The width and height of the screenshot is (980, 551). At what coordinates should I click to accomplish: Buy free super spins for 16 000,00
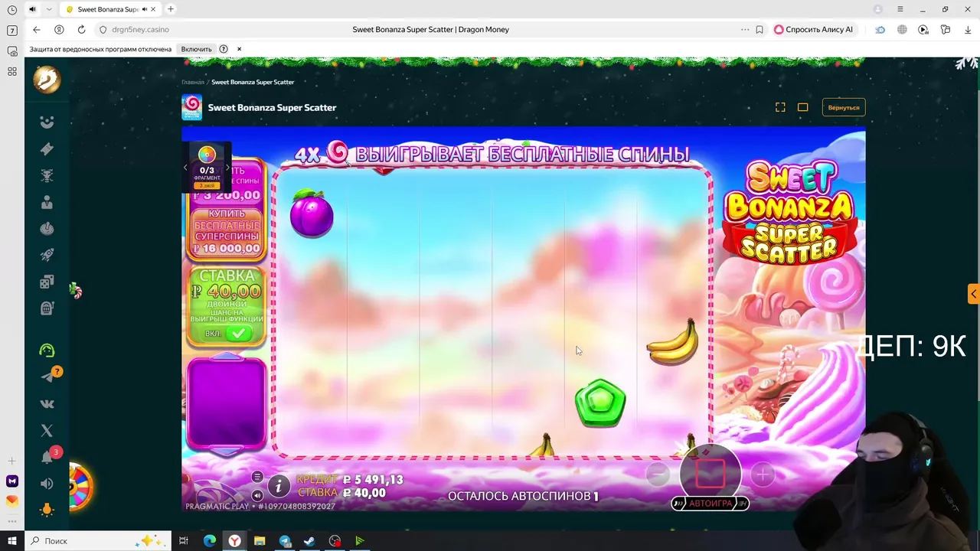227,232
